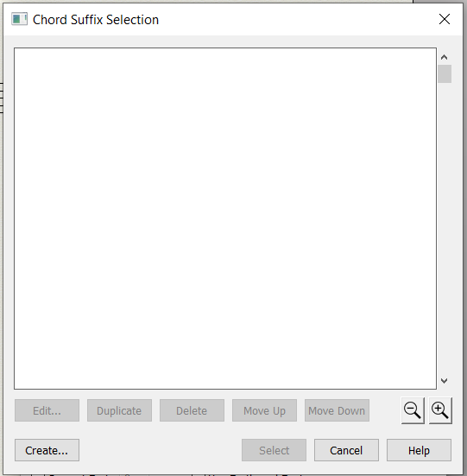Click the scrollbar down arrow
The image size is (467, 476).
coord(445,381)
